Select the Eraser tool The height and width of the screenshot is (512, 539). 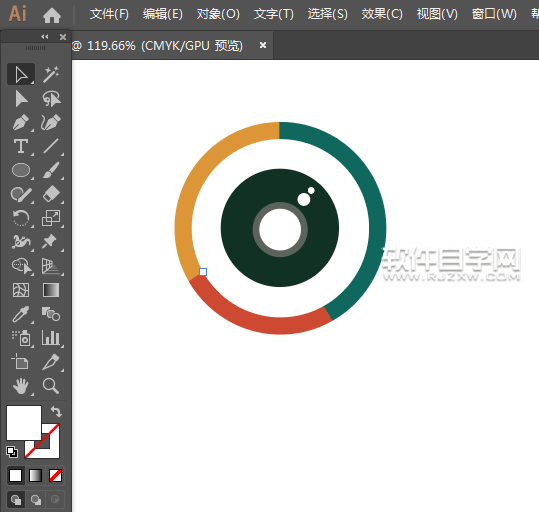tap(51, 194)
